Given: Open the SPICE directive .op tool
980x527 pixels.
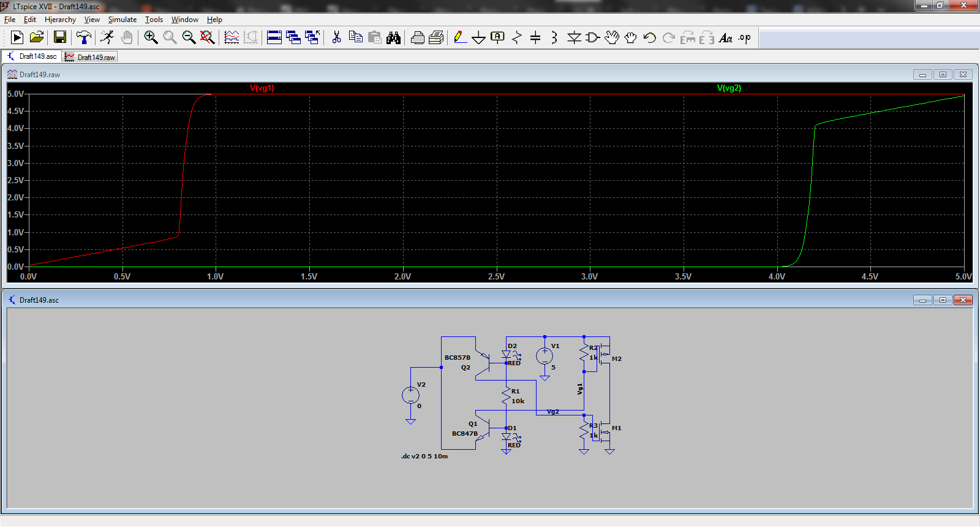Looking at the screenshot, I should pos(744,38).
